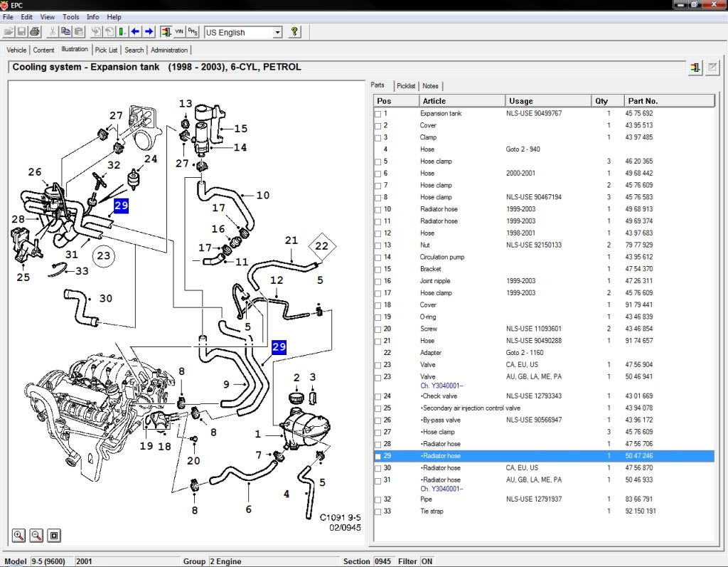Switch to the Pick List tab
This screenshot has height=567, width=728.
coord(107,50)
